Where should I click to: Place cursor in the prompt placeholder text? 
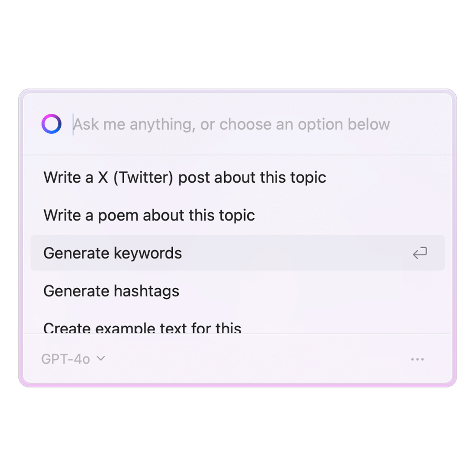coord(231,124)
